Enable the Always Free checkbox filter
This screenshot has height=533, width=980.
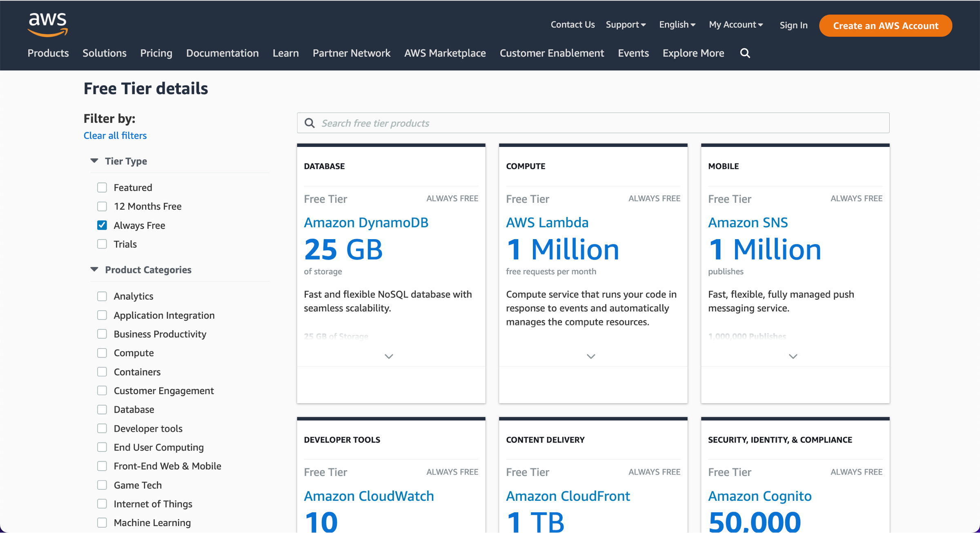(102, 225)
